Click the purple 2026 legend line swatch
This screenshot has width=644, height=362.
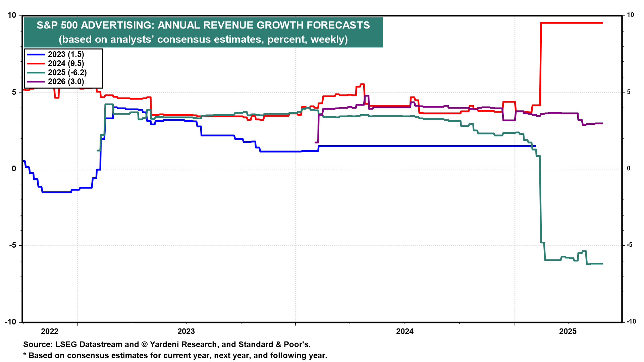point(36,82)
